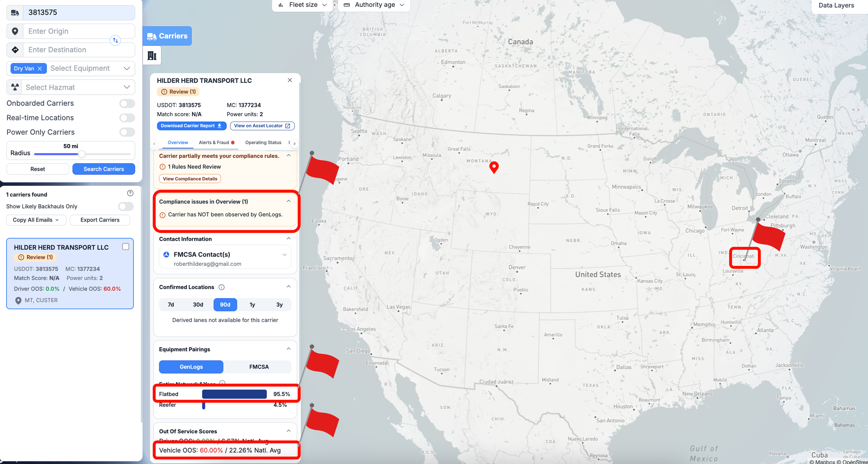Click View Compliance Details button
The width and height of the screenshot is (868, 464).
[x=190, y=179]
